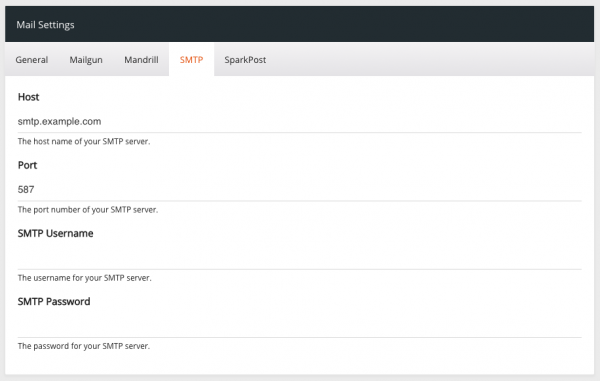The height and width of the screenshot is (381, 600).
Task: Click the SMTP Password label
Action: coord(54,301)
